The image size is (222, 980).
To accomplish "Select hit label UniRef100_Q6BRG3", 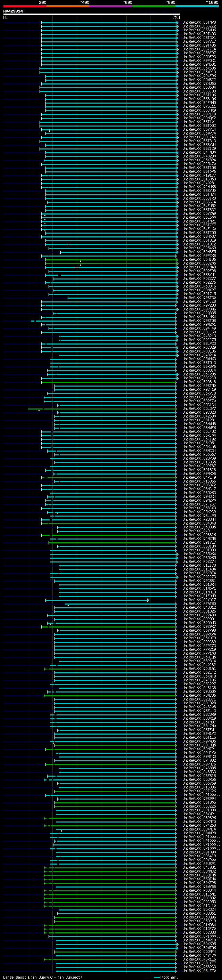I will [x=199, y=967].
